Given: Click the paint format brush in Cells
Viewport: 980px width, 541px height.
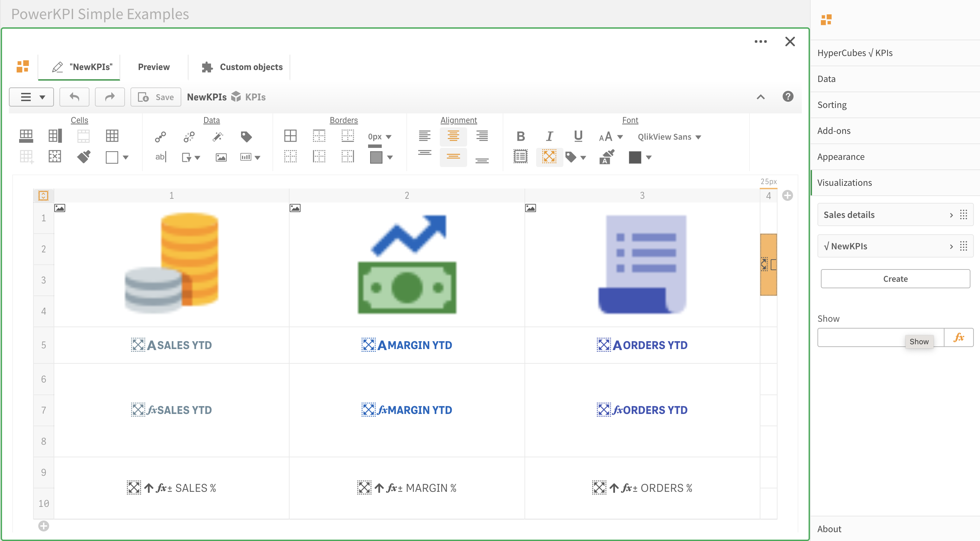Looking at the screenshot, I should click(x=84, y=157).
